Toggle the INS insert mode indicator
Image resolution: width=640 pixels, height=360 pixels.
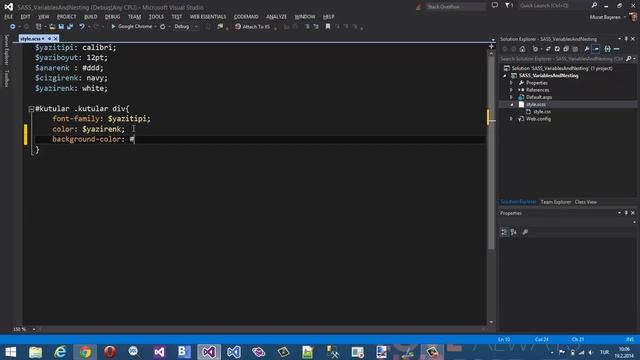tap(630, 339)
